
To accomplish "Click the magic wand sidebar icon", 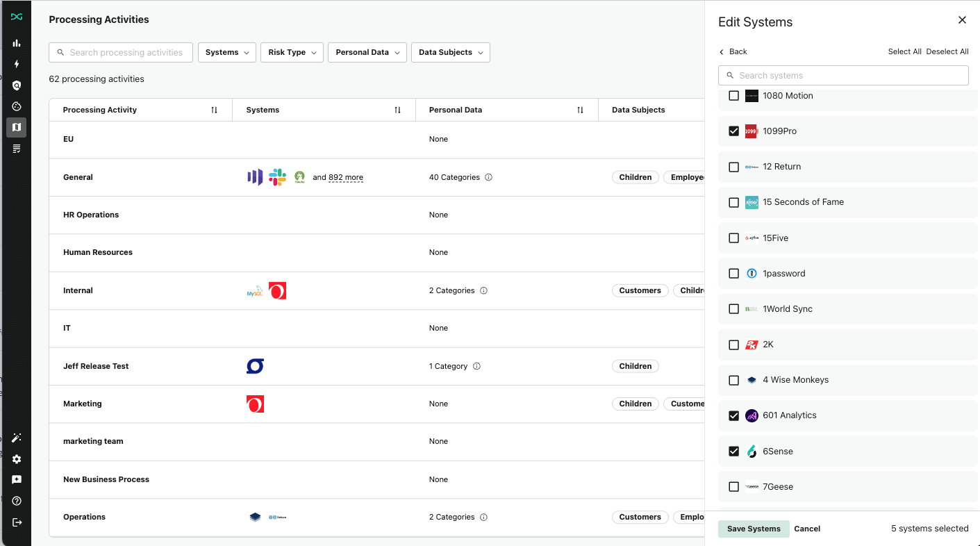I will pyautogui.click(x=17, y=438).
